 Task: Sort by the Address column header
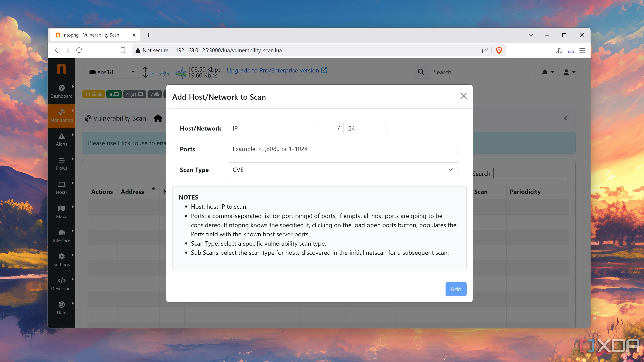[x=138, y=192]
